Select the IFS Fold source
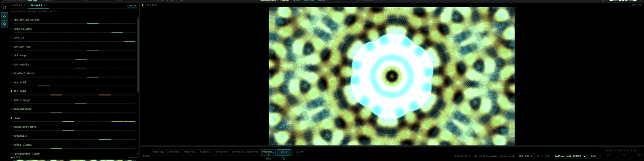 [x=20, y=91]
